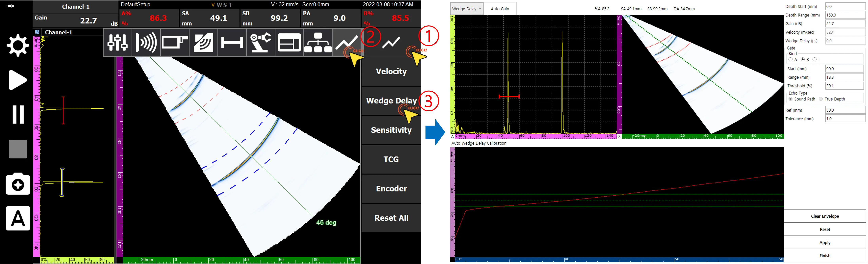Image resolution: width=868 pixels, height=264 pixels.
Task: Open the settings gear icon
Action: tap(18, 45)
